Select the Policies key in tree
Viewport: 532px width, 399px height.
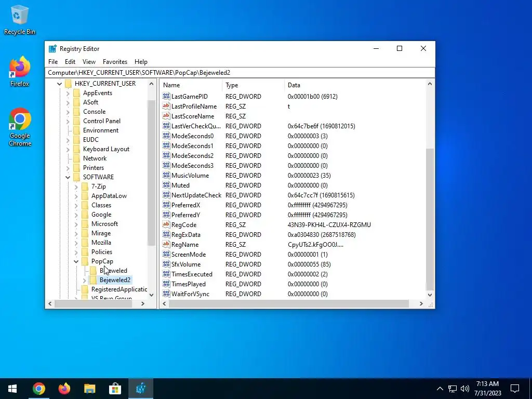(x=101, y=252)
